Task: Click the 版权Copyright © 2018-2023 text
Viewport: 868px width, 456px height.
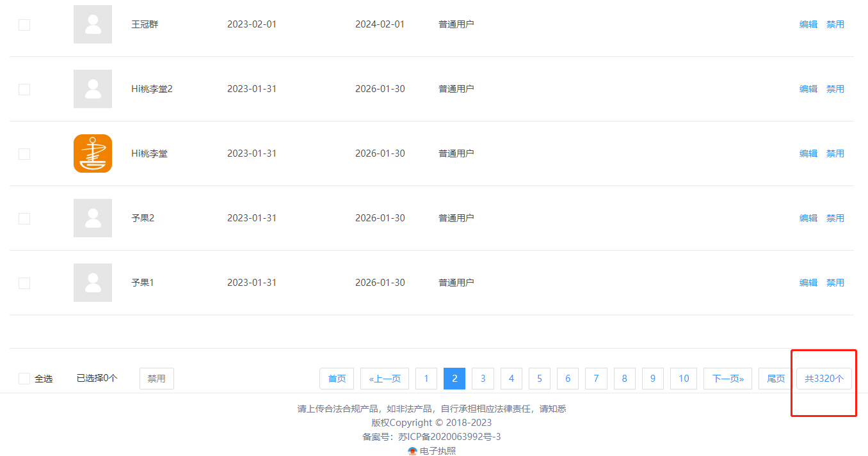Action: click(x=431, y=423)
